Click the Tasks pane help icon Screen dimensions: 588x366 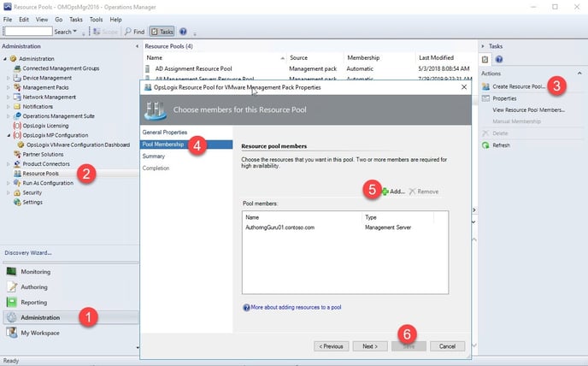tap(499, 59)
